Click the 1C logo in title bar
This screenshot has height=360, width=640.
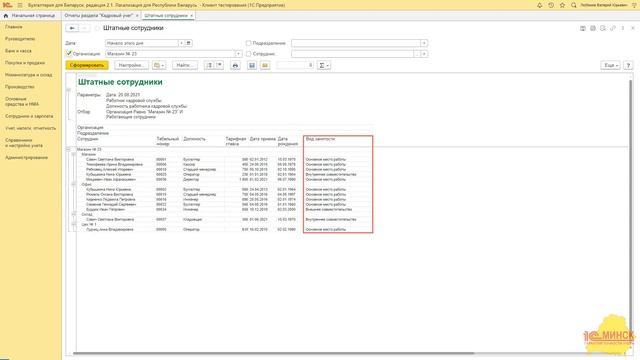click(7, 5)
